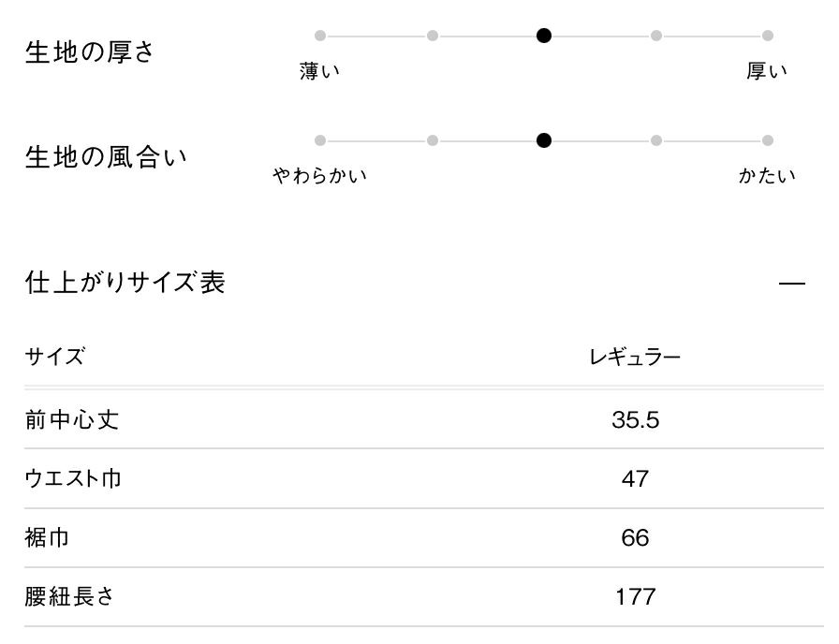
Task: Click fourth dot on 生地の風合い scale
Action: [656, 140]
